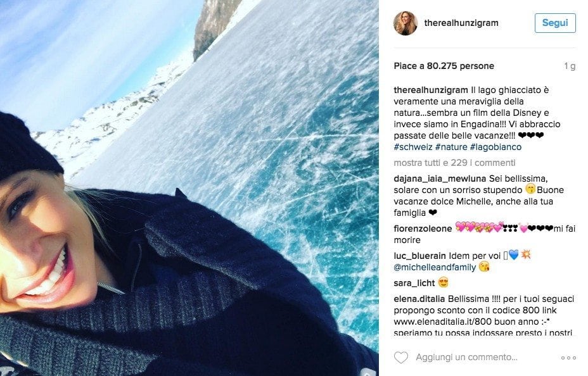
Task: Open the @michelleandfamily mention
Action: pos(435,267)
